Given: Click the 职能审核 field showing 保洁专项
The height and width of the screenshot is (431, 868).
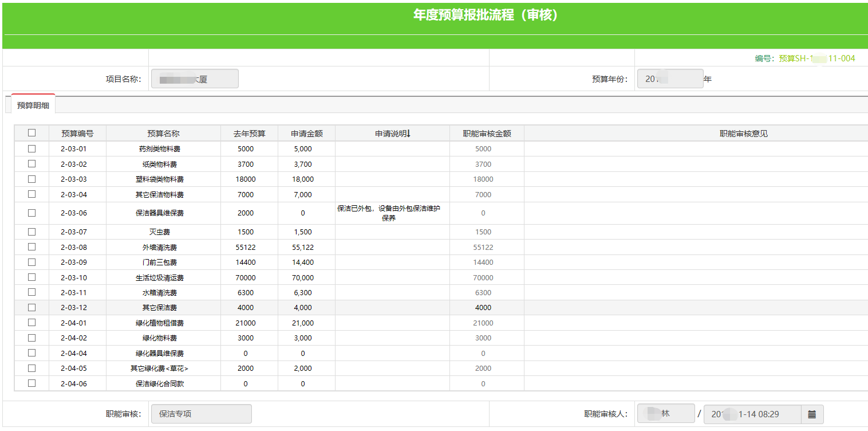Looking at the screenshot, I should 201,414.
